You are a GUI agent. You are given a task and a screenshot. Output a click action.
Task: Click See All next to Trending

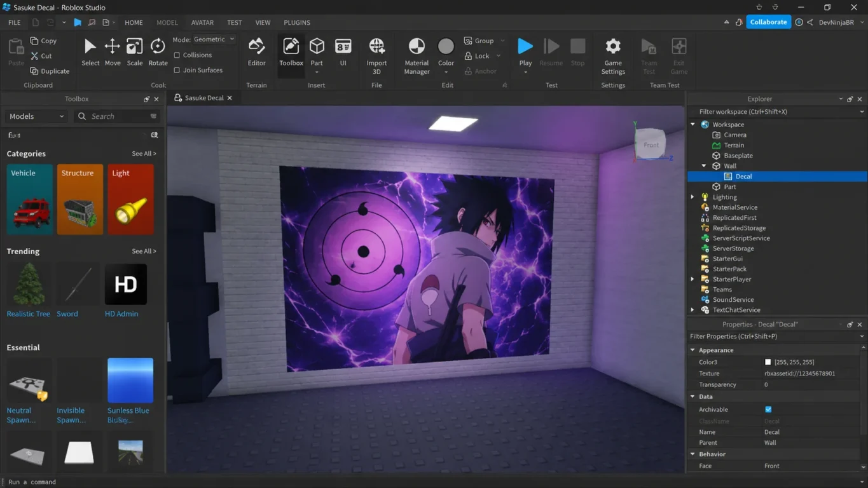144,251
